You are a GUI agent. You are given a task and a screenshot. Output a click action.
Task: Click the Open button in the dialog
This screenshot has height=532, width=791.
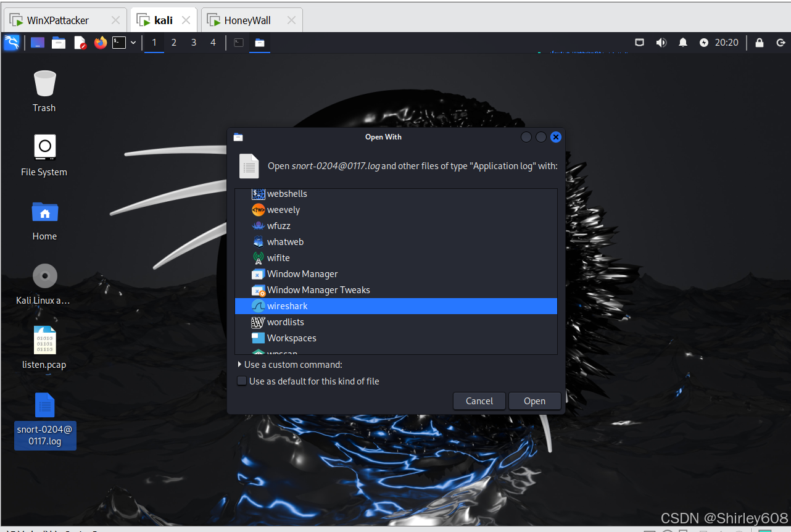(x=535, y=401)
